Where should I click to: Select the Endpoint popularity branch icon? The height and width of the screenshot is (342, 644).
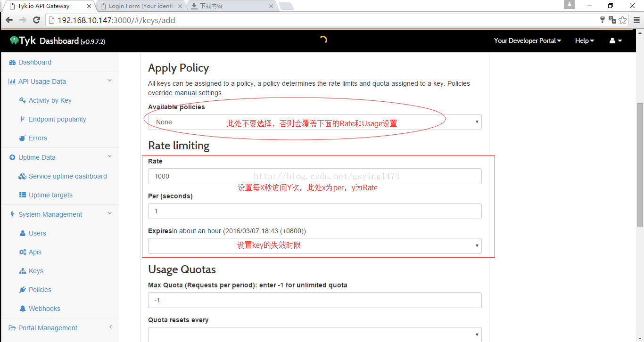point(22,119)
